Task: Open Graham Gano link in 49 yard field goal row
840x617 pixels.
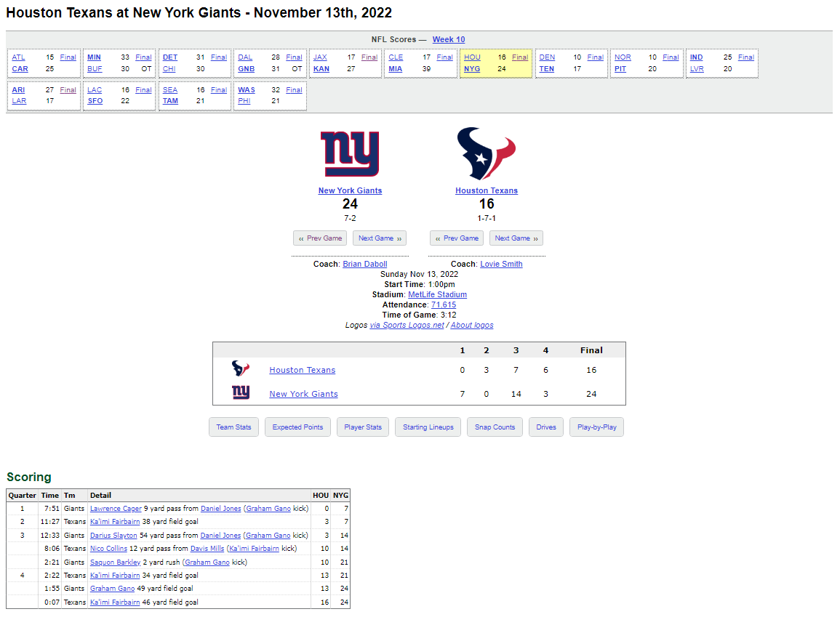Action: pos(113,588)
